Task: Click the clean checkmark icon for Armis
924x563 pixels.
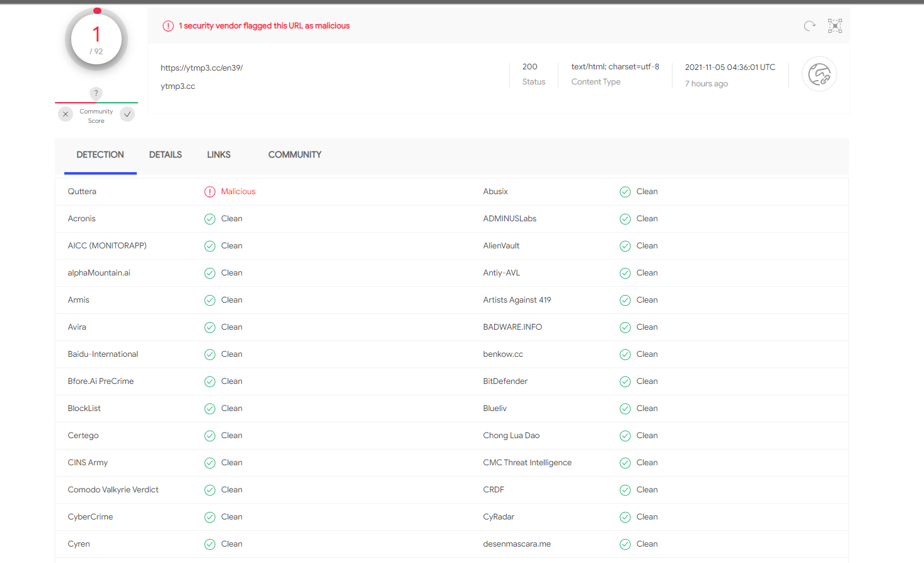Action: (x=210, y=300)
